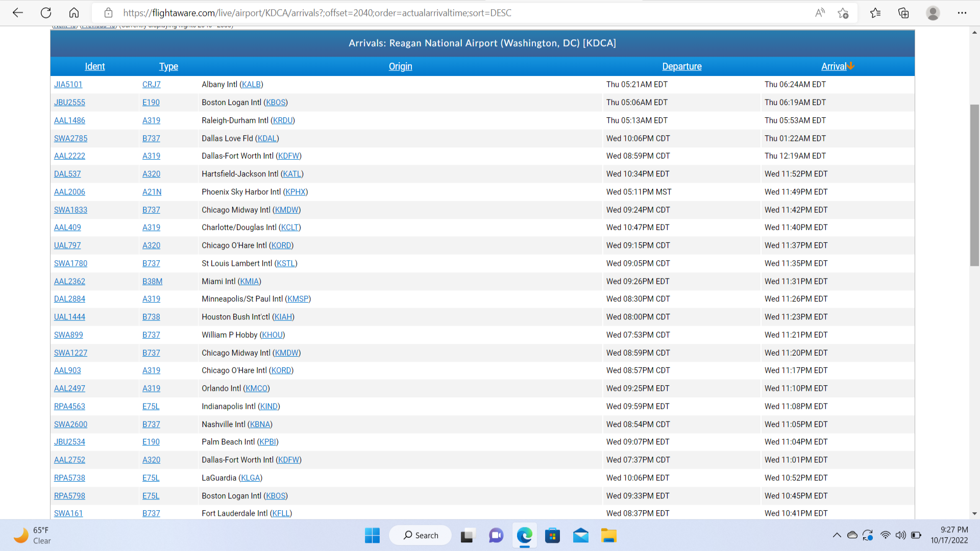The height and width of the screenshot is (551, 980).
Task: Click the scrollbar up arrow
Action: click(x=974, y=32)
